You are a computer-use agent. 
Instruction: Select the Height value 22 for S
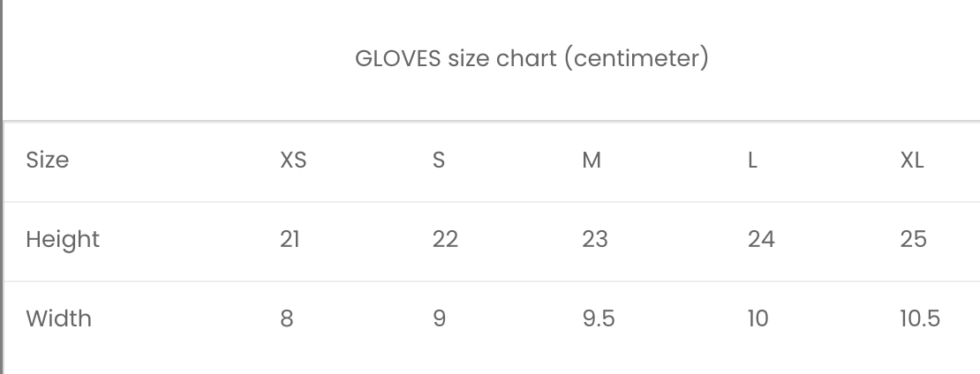pos(445,239)
